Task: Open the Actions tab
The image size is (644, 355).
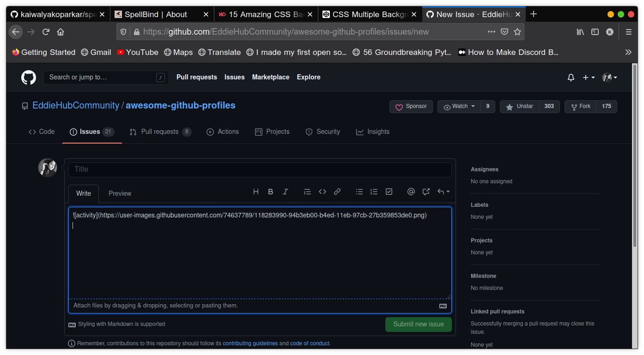Action: pyautogui.click(x=223, y=132)
